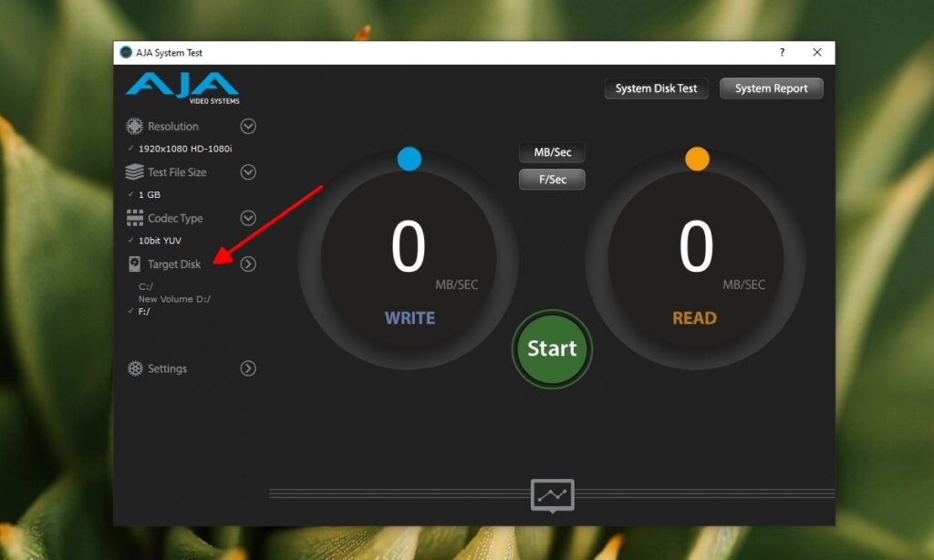The width and height of the screenshot is (934, 560).
Task: Open the performance graph chart icon
Action: (552, 493)
